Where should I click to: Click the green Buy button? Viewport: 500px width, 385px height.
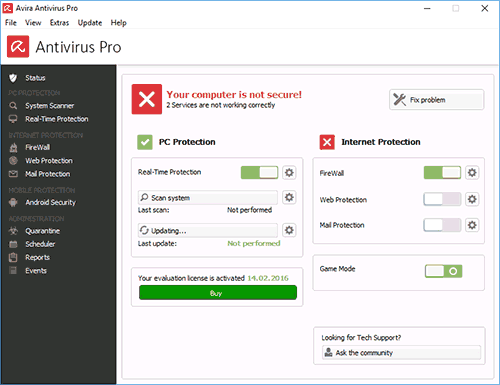(x=218, y=293)
